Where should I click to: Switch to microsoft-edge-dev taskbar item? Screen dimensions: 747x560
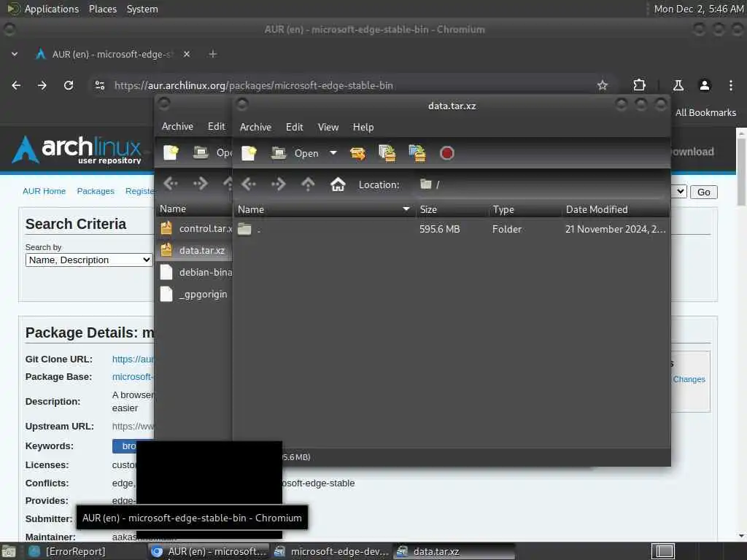pyautogui.click(x=332, y=551)
